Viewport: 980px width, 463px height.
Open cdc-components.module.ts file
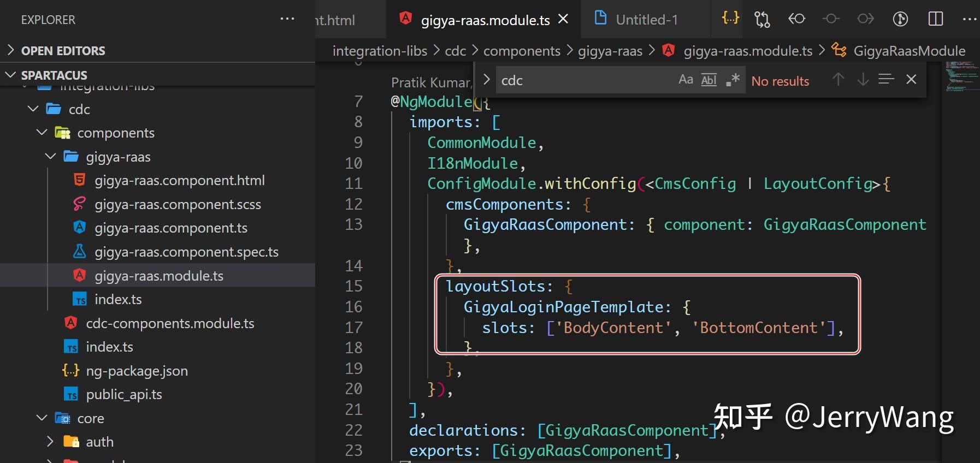170,323
